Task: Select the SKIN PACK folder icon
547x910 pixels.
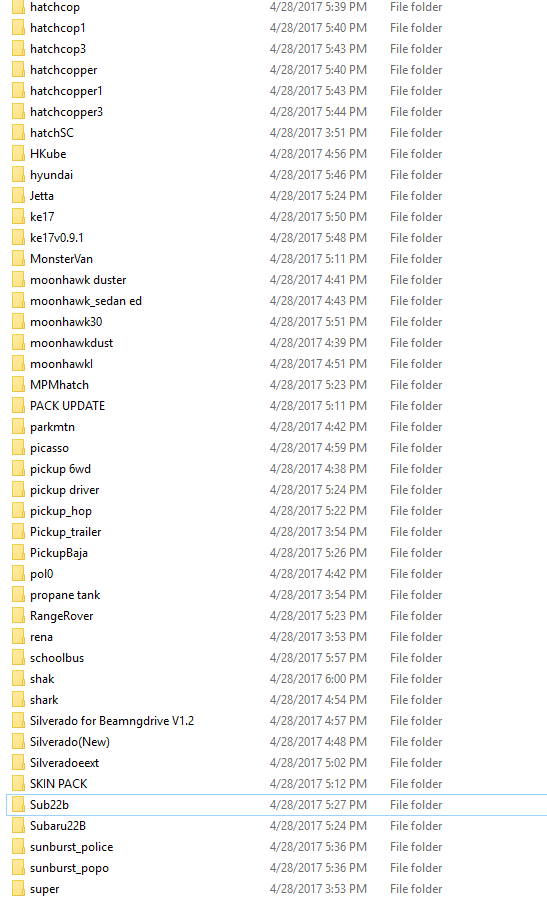Action: tap(18, 783)
